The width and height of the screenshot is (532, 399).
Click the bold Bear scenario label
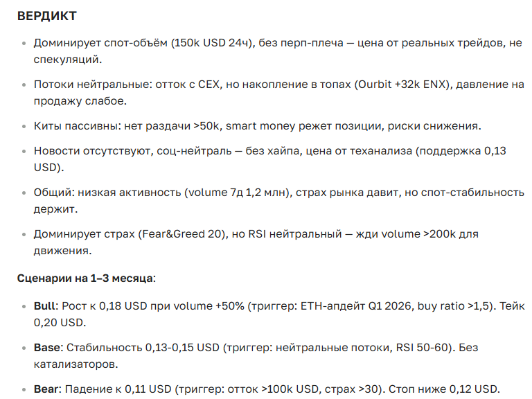click(x=47, y=389)
